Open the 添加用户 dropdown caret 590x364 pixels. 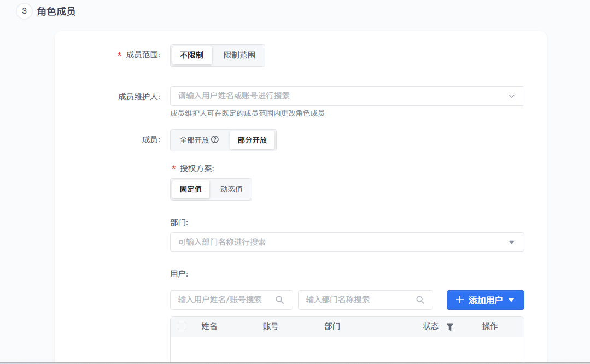[511, 300]
